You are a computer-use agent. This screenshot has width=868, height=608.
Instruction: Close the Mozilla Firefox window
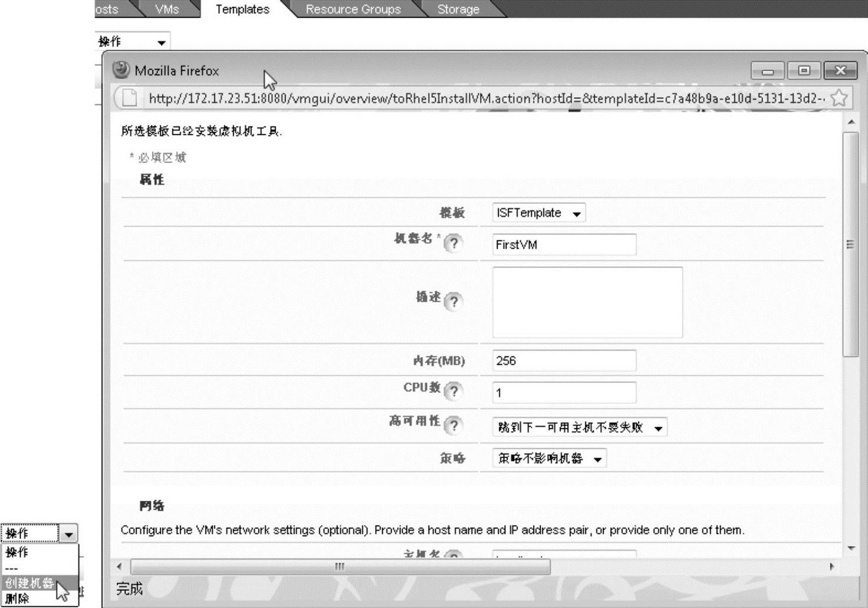pyautogui.click(x=840, y=71)
